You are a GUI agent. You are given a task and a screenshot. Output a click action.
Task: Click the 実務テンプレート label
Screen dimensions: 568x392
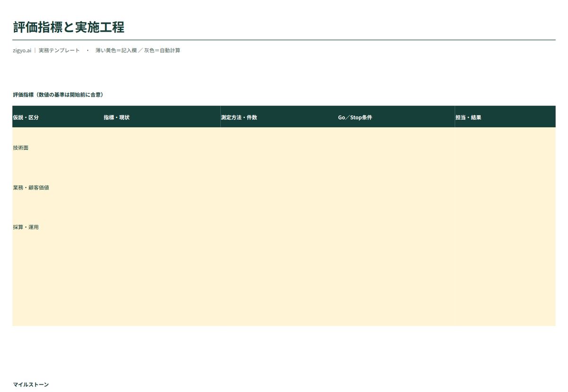click(x=59, y=50)
